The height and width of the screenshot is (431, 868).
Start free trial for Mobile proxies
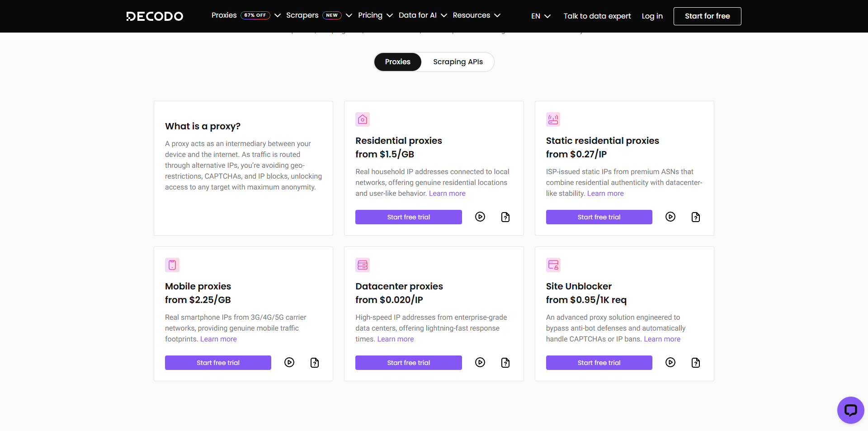[x=218, y=362]
